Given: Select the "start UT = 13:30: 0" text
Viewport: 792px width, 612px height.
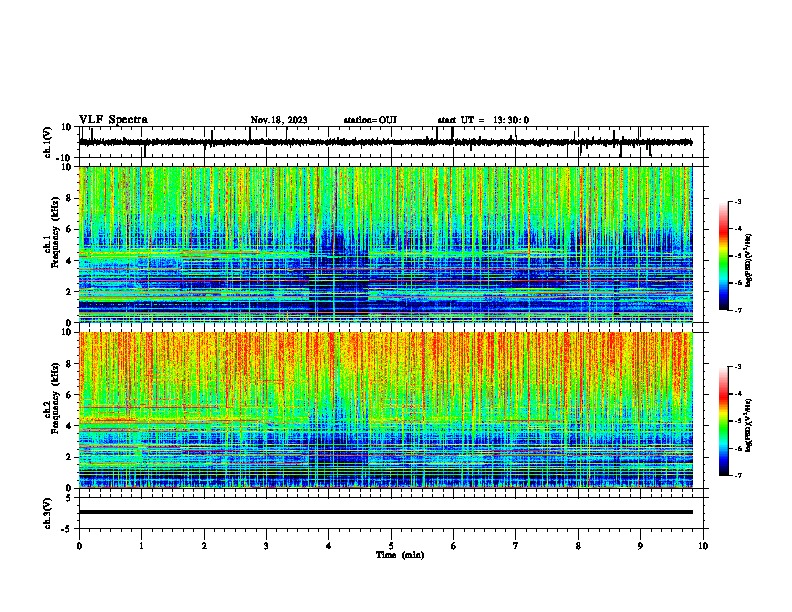Looking at the screenshot, I should [x=483, y=120].
